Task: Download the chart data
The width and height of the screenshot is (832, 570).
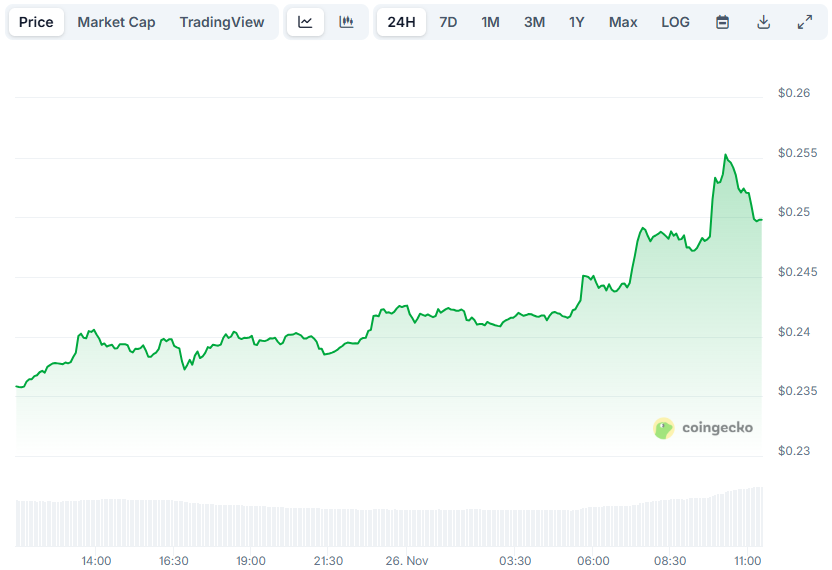Action: [763, 22]
